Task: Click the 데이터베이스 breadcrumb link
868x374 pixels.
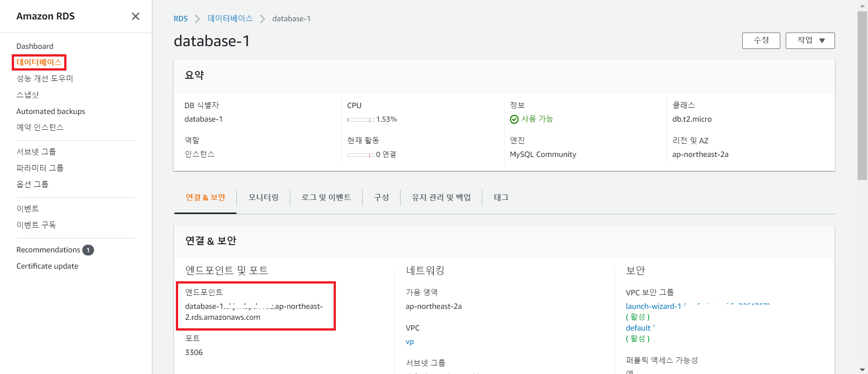Action: [230, 19]
